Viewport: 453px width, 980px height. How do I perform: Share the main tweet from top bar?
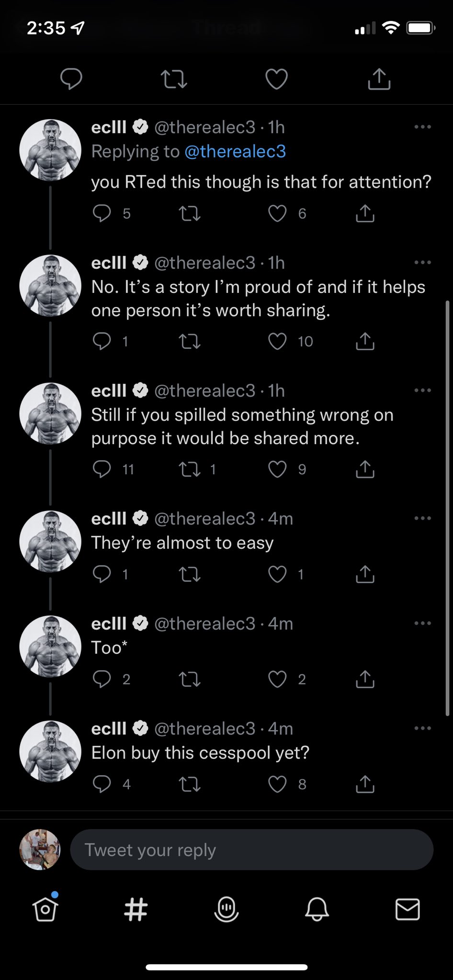pyautogui.click(x=379, y=79)
